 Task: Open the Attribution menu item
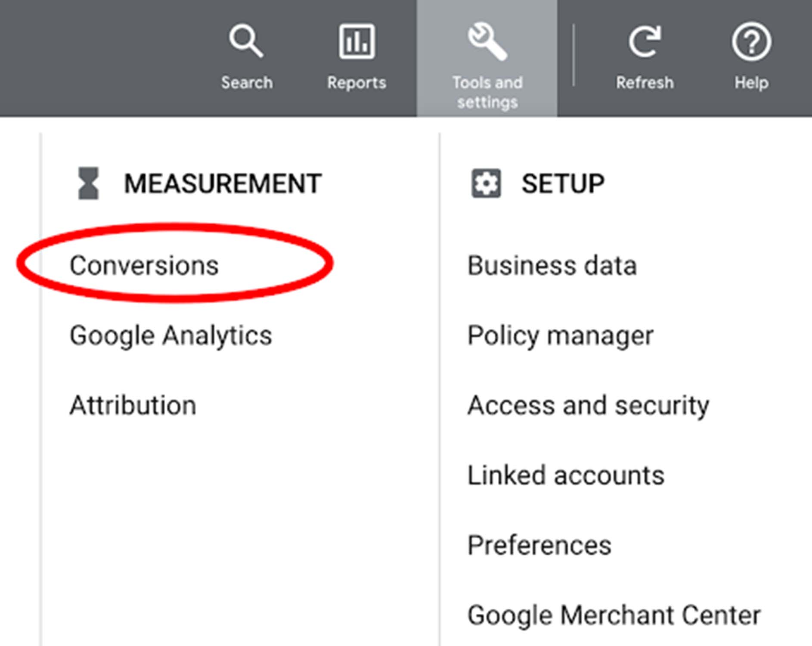pyautogui.click(x=133, y=405)
